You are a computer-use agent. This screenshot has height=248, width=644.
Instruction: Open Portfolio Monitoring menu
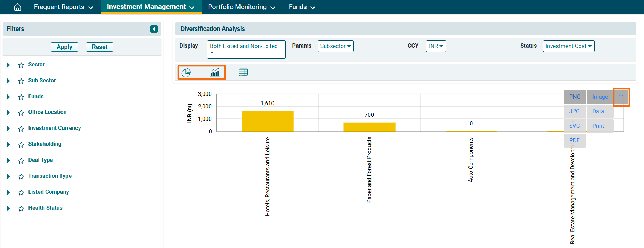(241, 7)
